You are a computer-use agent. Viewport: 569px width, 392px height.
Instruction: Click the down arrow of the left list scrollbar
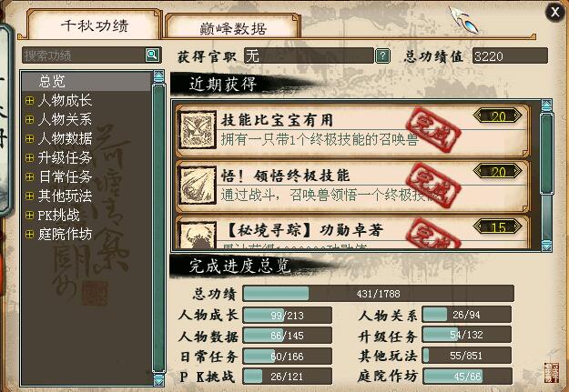pos(158,380)
